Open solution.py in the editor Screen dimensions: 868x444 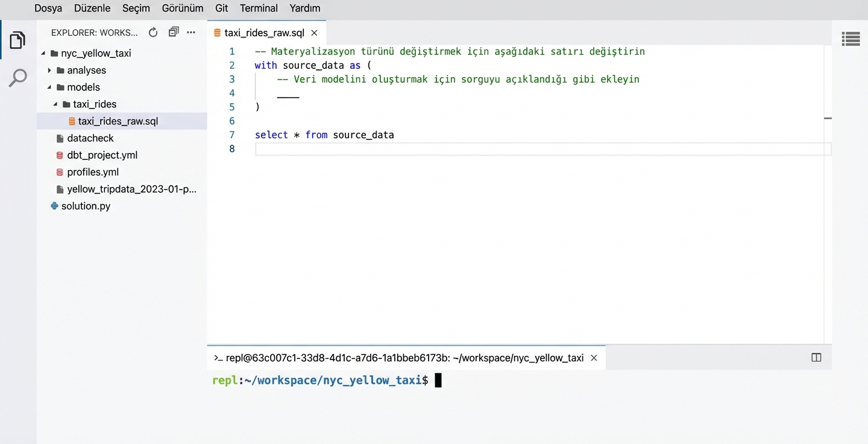tap(86, 206)
